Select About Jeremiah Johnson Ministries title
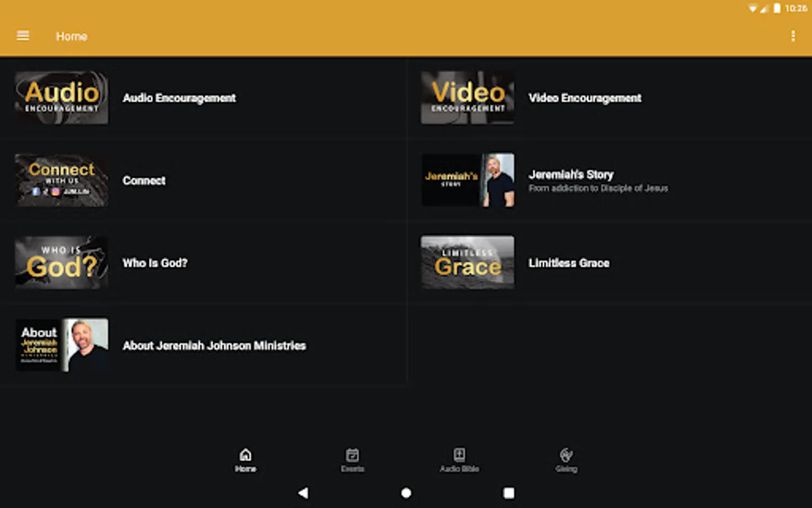The height and width of the screenshot is (508, 812). tap(214, 345)
